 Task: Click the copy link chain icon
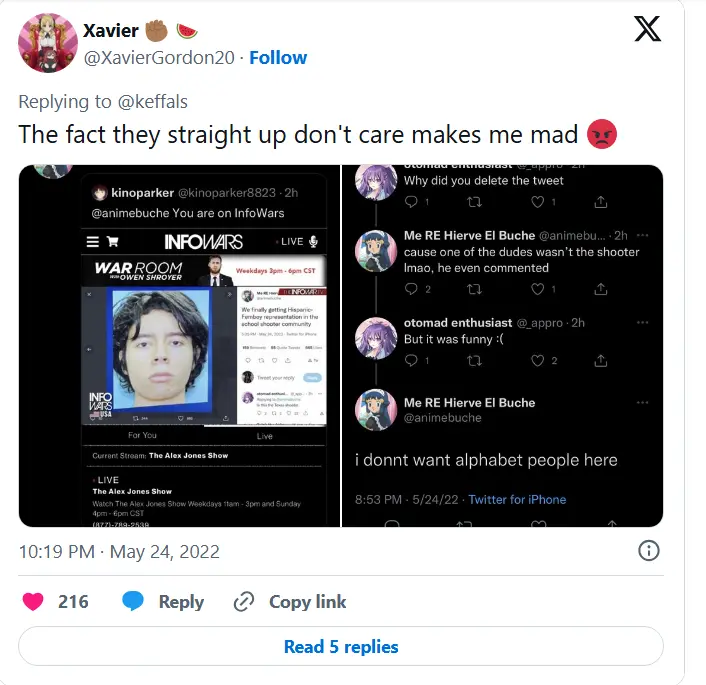(244, 601)
